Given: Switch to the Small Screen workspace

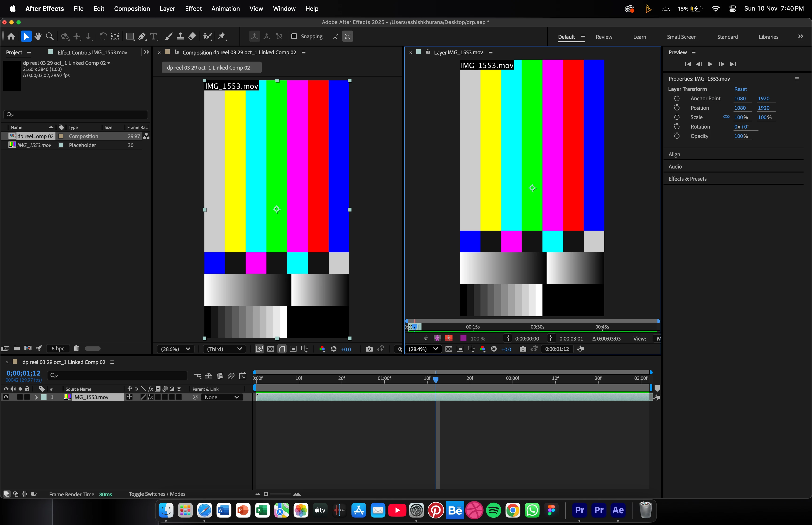Looking at the screenshot, I should click(x=682, y=37).
